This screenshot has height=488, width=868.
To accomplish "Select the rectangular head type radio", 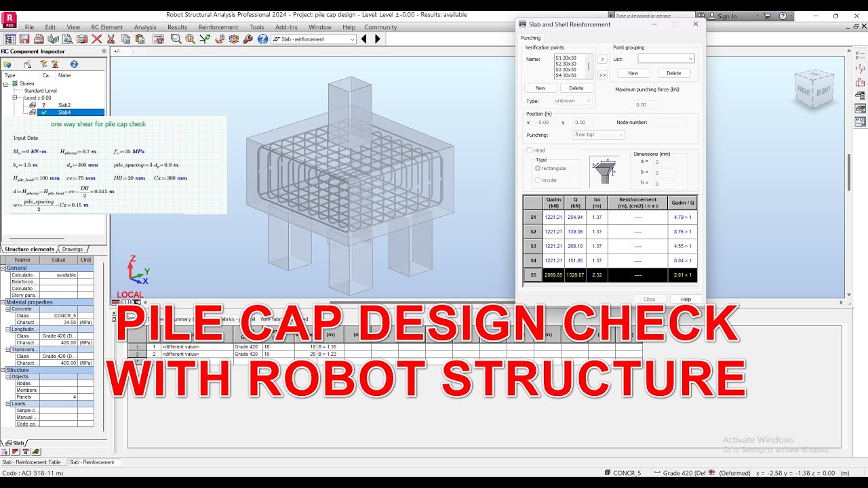I will [x=538, y=168].
